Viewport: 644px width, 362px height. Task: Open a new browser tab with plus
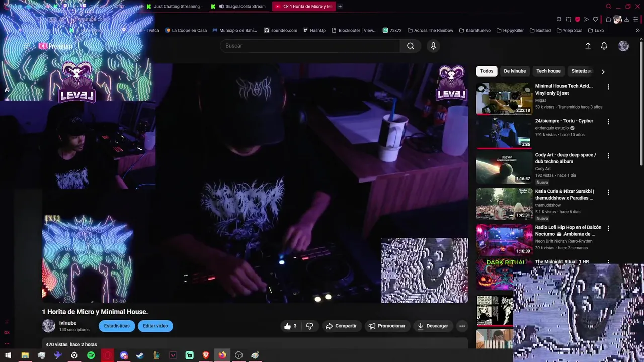340,6
